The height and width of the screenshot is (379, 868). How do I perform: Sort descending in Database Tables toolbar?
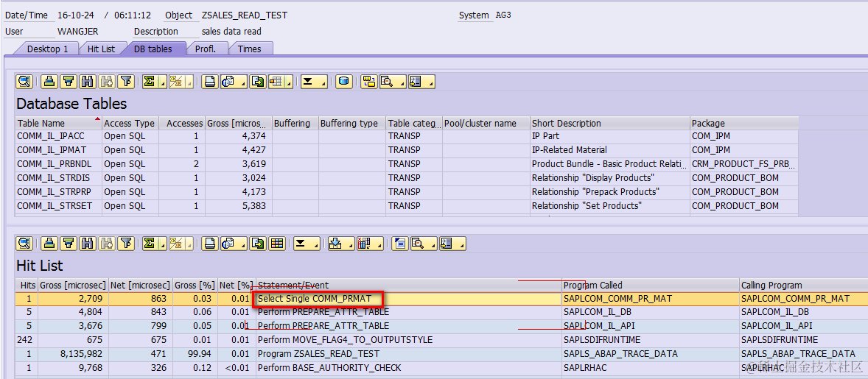[68, 82]
